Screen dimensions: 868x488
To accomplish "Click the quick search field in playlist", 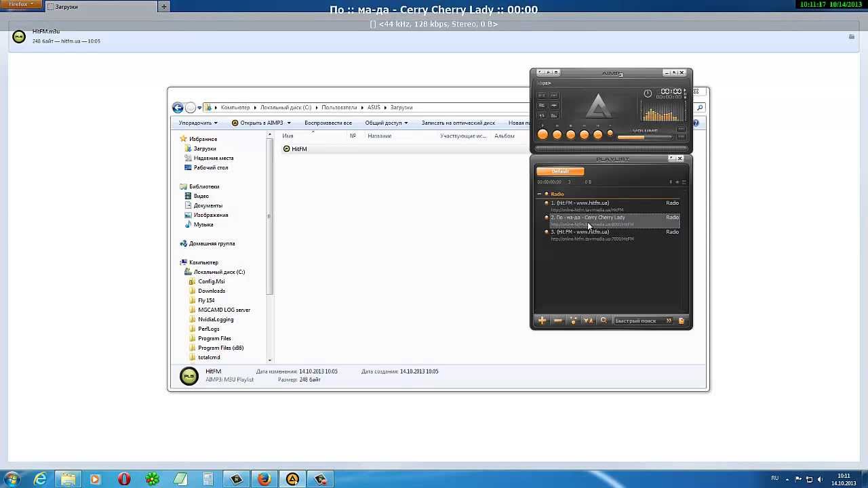I will point(639,321).
